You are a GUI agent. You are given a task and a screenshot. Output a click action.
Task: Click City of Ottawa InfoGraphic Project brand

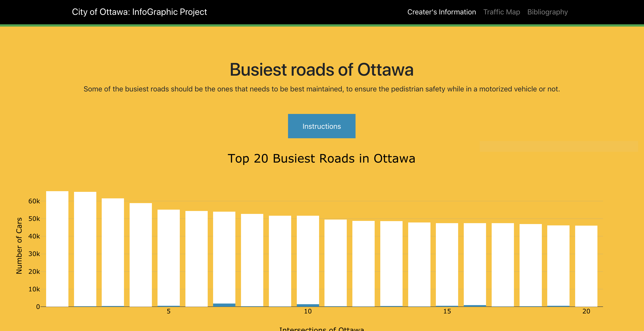[139, 12]
